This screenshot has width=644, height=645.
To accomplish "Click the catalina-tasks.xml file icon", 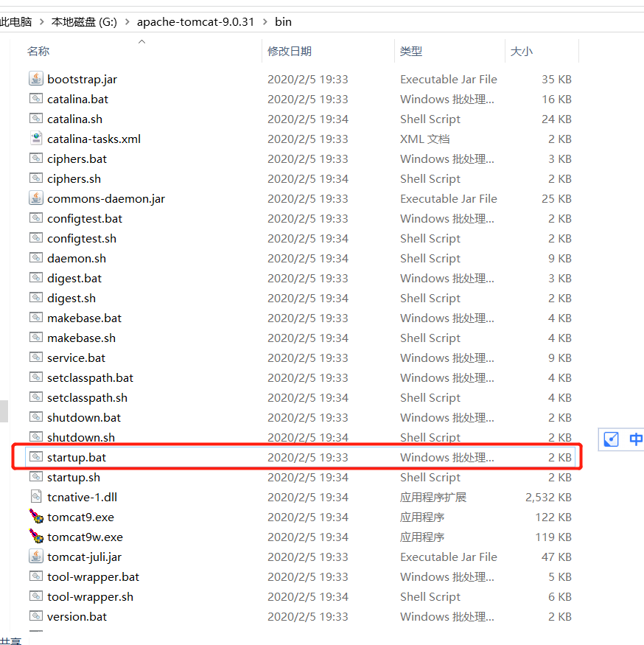I will tap(36, 139).
